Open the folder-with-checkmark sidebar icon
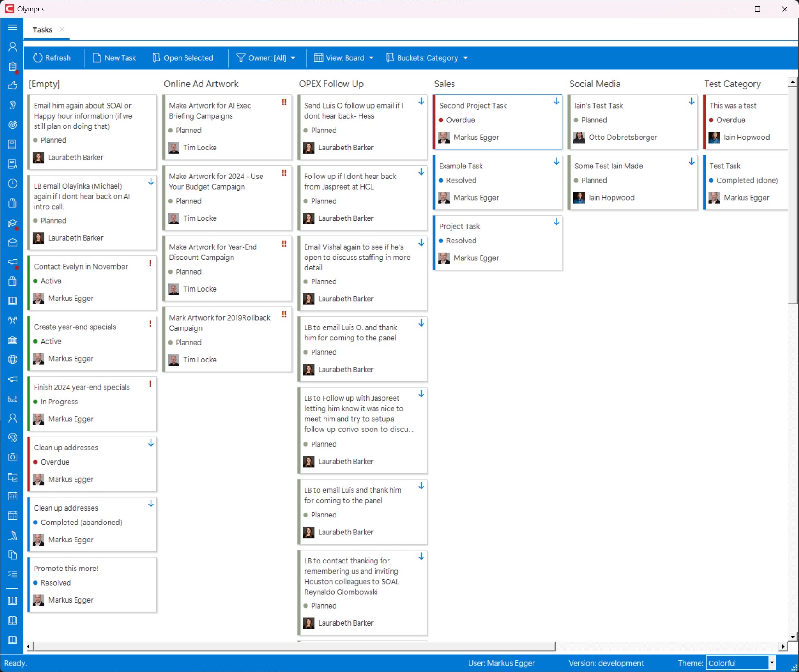799x672 pixels. [12, 477]
